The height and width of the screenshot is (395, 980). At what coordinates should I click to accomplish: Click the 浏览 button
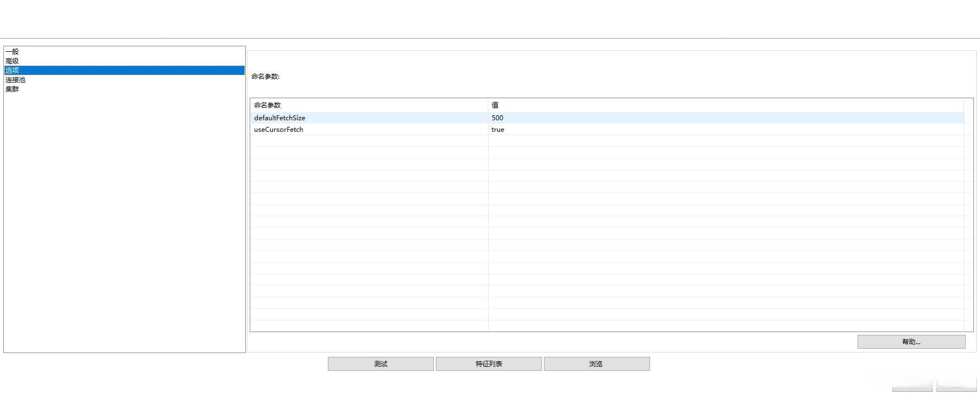pos(597,364)
